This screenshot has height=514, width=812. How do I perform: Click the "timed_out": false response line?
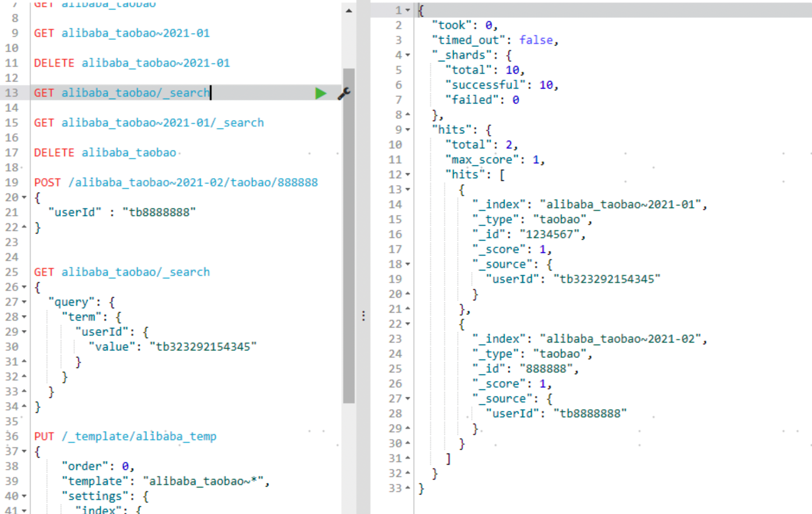495,40
